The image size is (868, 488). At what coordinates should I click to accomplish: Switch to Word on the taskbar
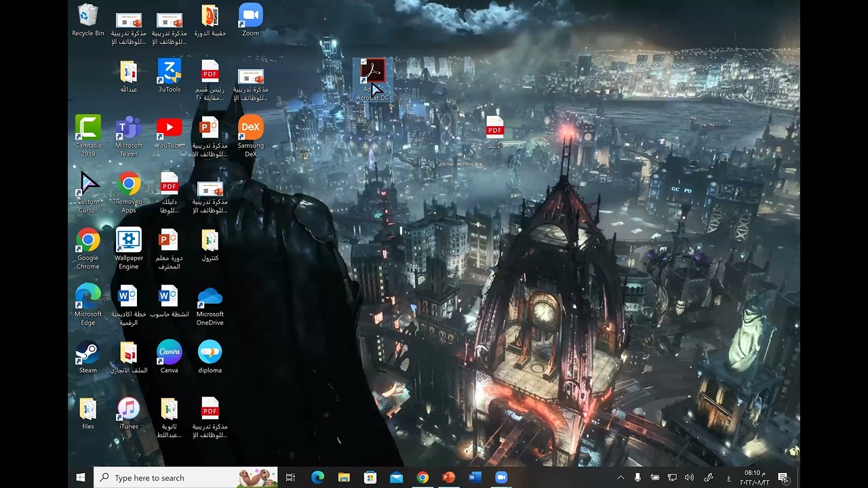(x=475, y=478)
